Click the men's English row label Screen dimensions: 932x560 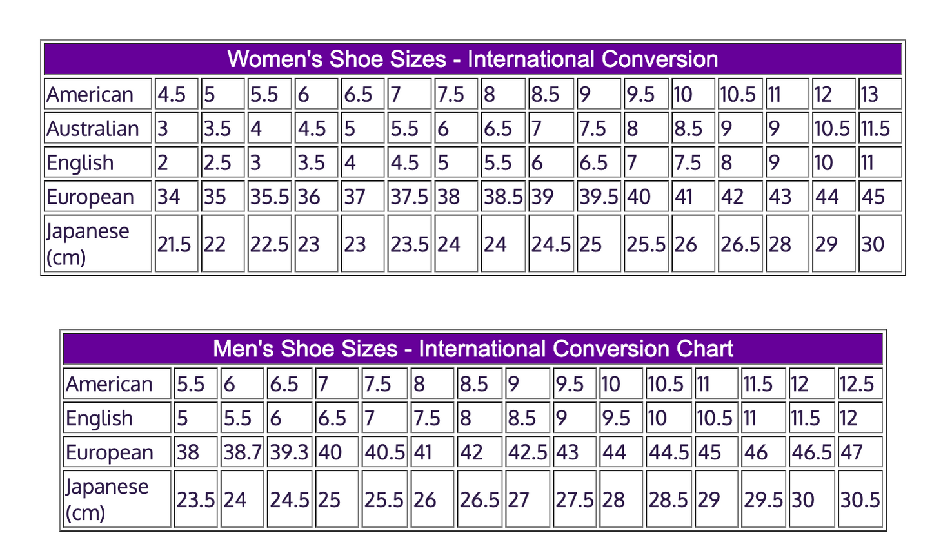coord(99,418)
